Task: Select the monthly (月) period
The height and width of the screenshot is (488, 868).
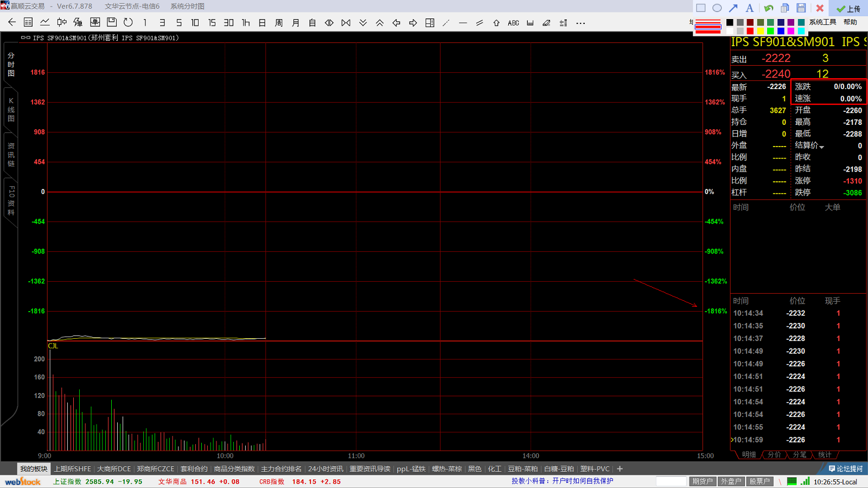Action: click(296, 23)
